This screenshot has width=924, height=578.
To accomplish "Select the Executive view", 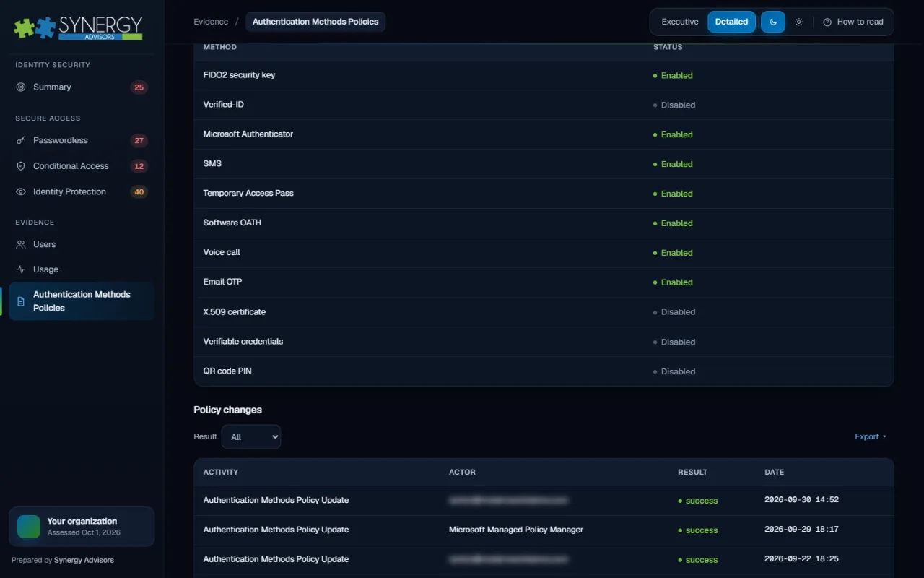I will 680,22.
